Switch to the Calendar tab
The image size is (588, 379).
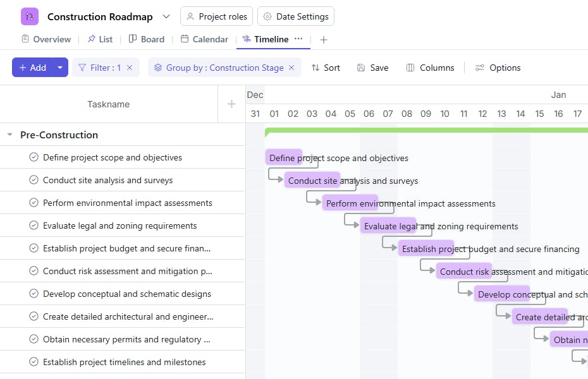pyautogui.click(x=204, y=39)
